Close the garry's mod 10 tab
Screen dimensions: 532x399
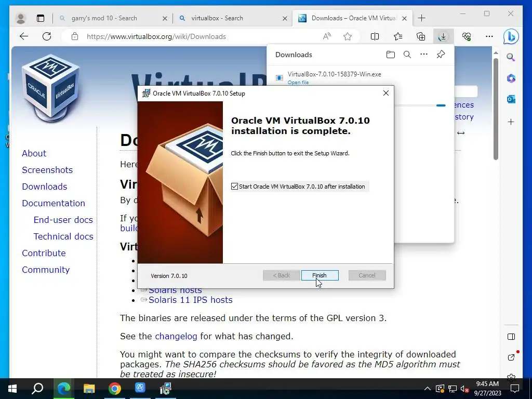point(165,18)
